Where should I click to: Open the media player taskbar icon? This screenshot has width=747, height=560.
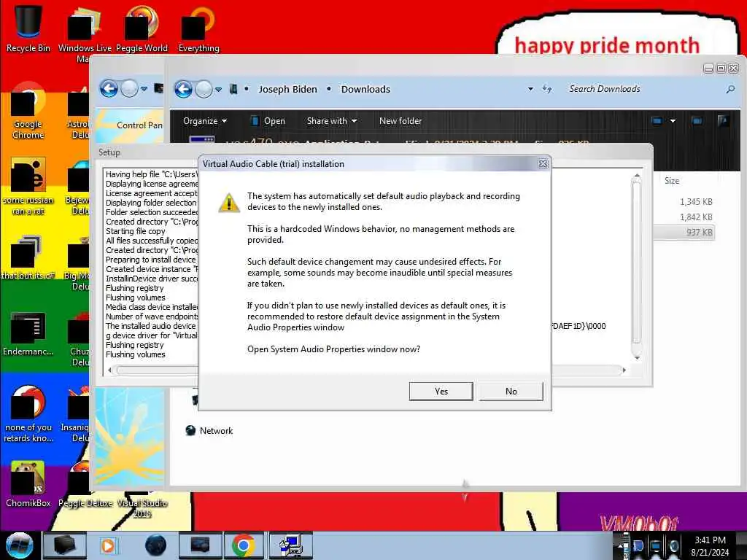pyautogui.click(x=108, y=545)
